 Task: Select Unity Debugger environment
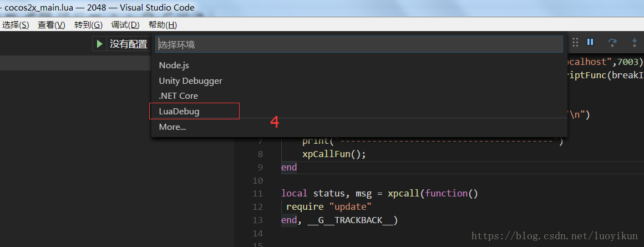coord(359,80)
